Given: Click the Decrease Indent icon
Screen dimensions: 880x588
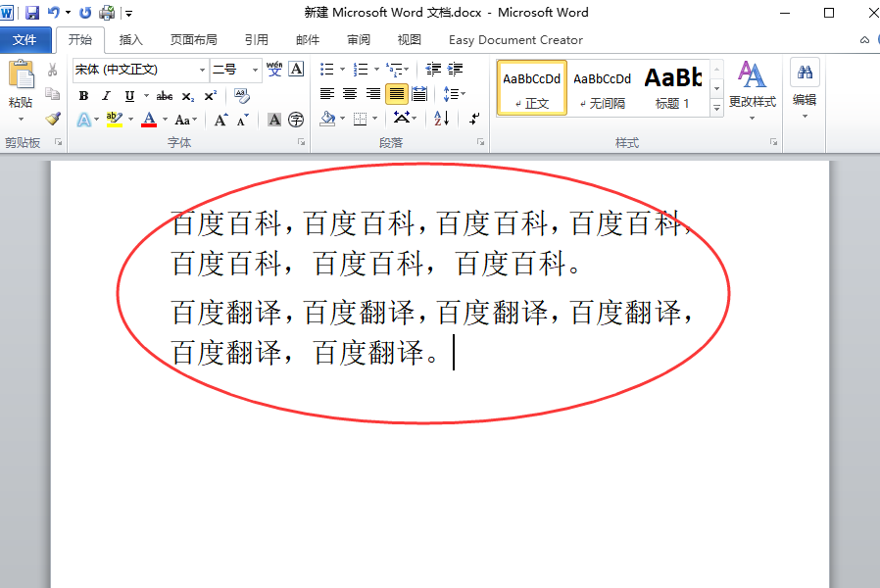Looking at the screenshot, I should (x=433, y=69).
